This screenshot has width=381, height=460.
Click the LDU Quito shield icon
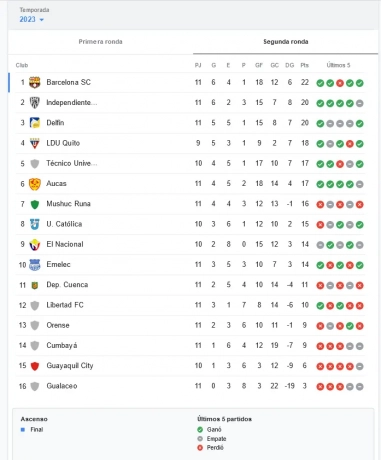[35, 143]
